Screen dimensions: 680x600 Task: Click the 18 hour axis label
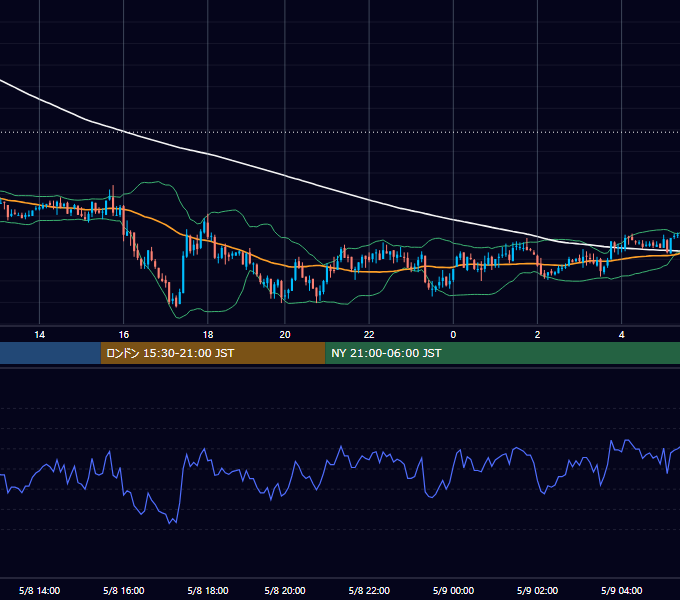[x=208, y=335]
